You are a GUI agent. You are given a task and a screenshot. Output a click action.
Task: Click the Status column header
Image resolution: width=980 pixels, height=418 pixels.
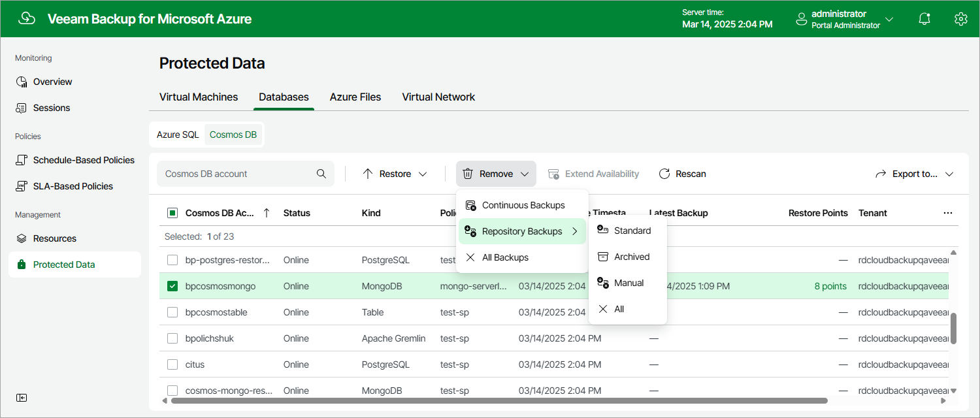pyautogui.click(x=297, y=213)
